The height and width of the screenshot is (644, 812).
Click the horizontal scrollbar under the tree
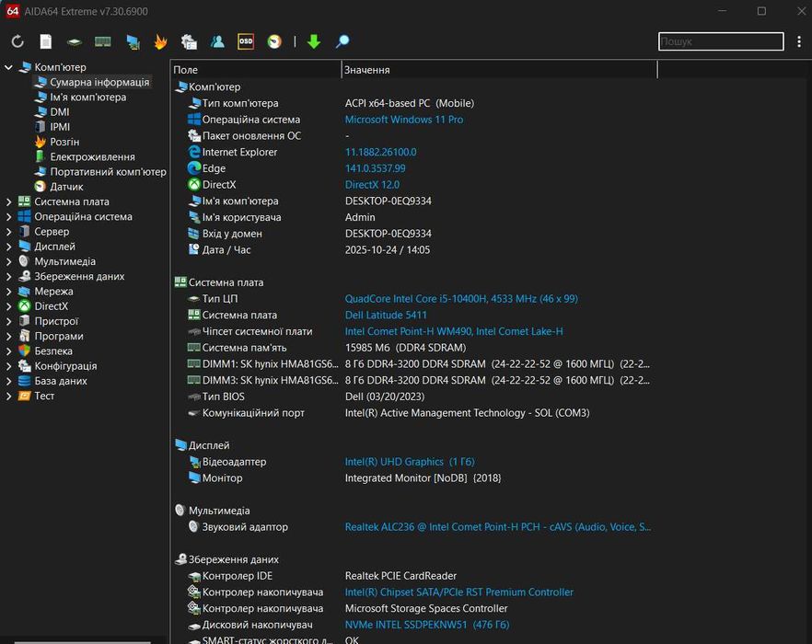click(82, 642)
